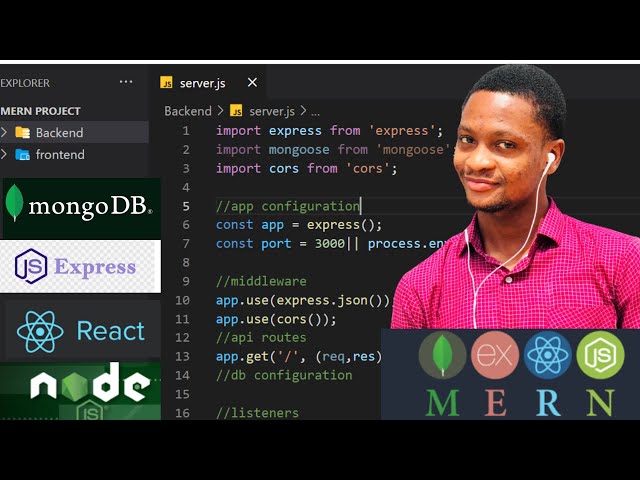Click line number 8 in the gutter
Screen dimensions: 640x480
coord(186,262)
